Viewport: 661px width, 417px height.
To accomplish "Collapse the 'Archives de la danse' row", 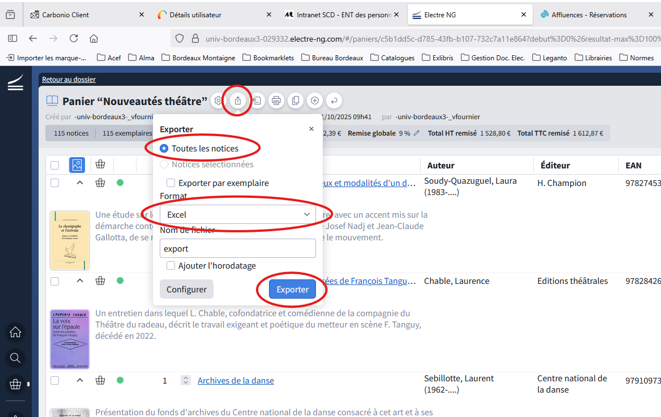I will click(x=80, y=380).
